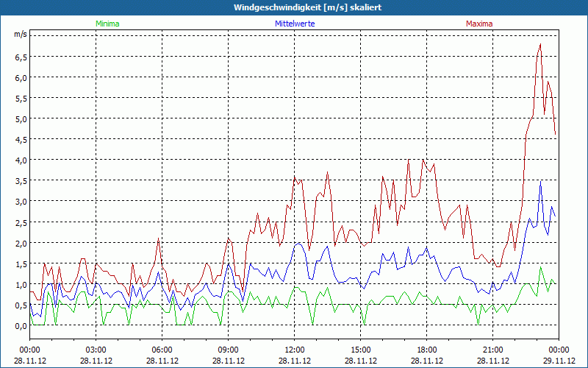The width and height of the screenshot is (588, 368).
Task: Click the '1,5' y-axis value
Action: [21, 264]
